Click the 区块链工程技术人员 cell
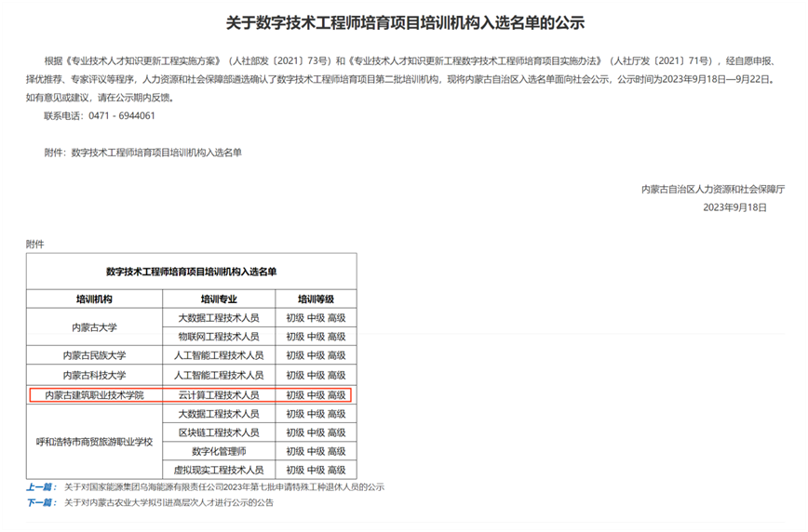This screenshot has height=532, width=808. pyautogui.click(x=219, y=432)
